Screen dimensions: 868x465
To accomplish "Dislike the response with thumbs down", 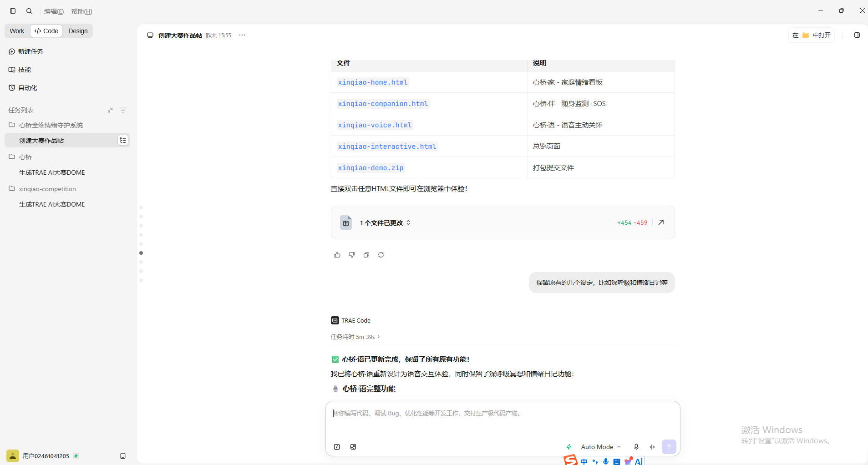I will tap(352, 255).
